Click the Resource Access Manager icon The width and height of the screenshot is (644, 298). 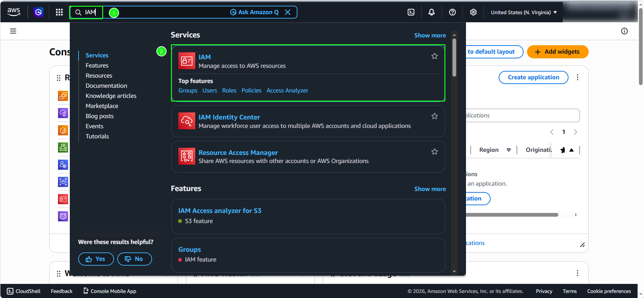pyautogui.click(x=187, y=156)
